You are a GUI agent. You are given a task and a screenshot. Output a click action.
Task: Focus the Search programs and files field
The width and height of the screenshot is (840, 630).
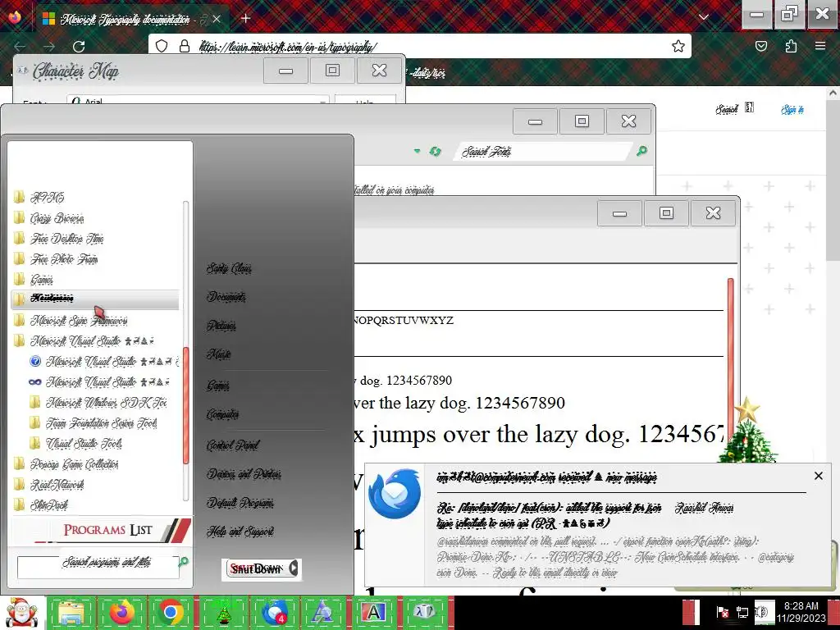click(x=98, y=568)
